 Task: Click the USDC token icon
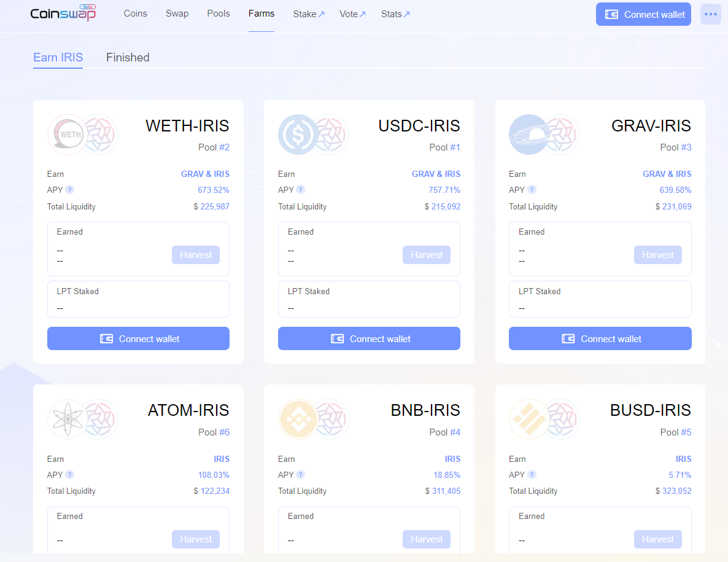pyautogui.click(x=298, y=135)
